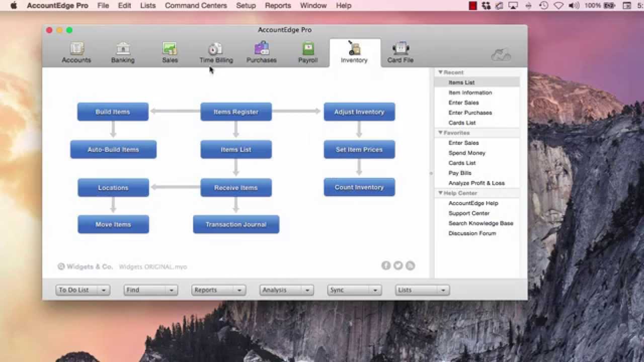
Task: Open the To Do List dropdown
Action: (83, 290)
